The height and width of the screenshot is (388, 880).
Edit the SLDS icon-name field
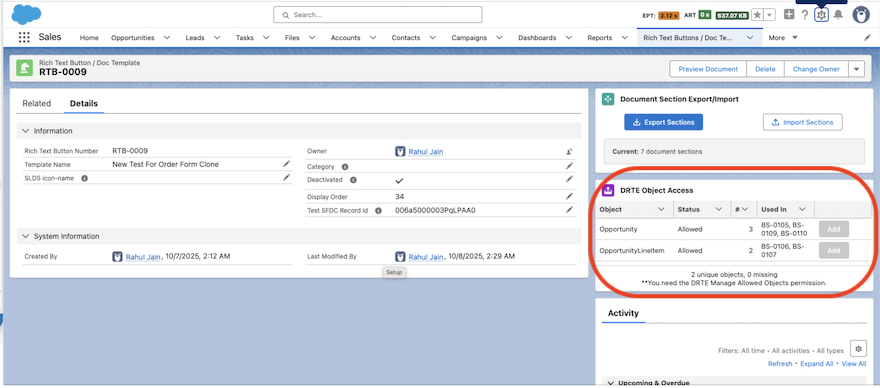click(x=286, y=177)
